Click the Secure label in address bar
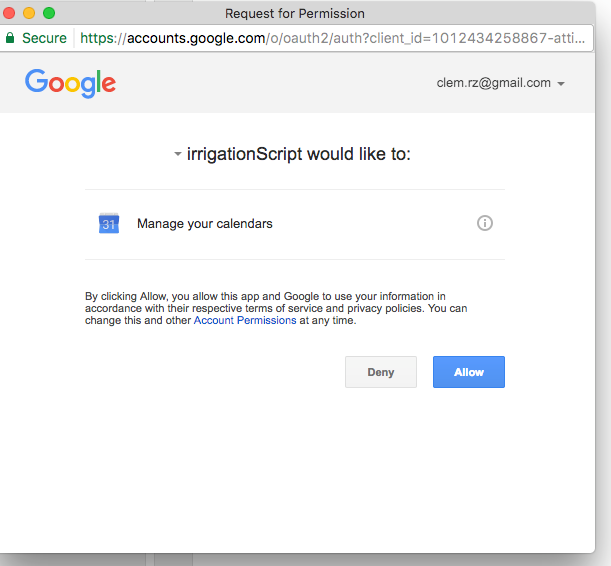The height and width of the screenshot is (566, 611). click(44, 38)
